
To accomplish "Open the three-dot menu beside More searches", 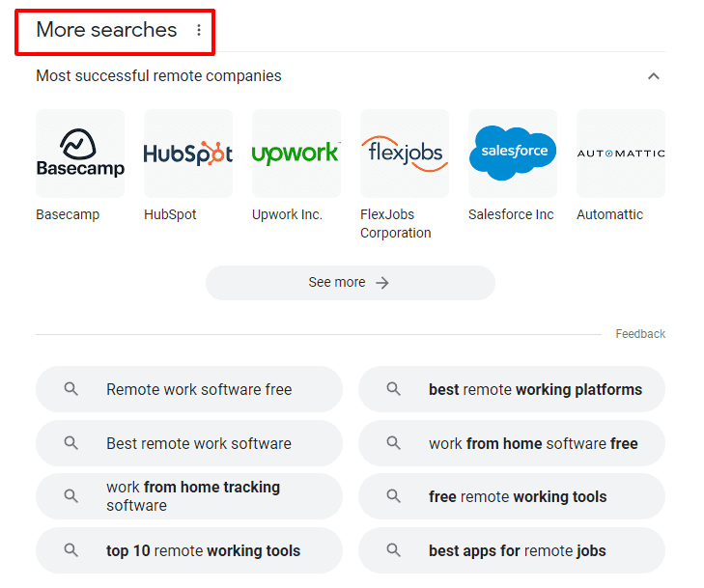I will point(198,30).
